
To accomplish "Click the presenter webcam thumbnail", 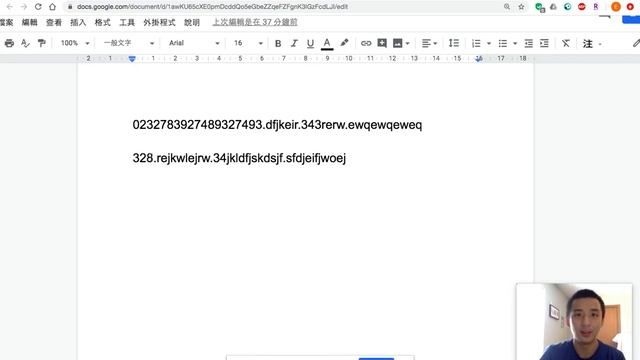I will [574, 322].
